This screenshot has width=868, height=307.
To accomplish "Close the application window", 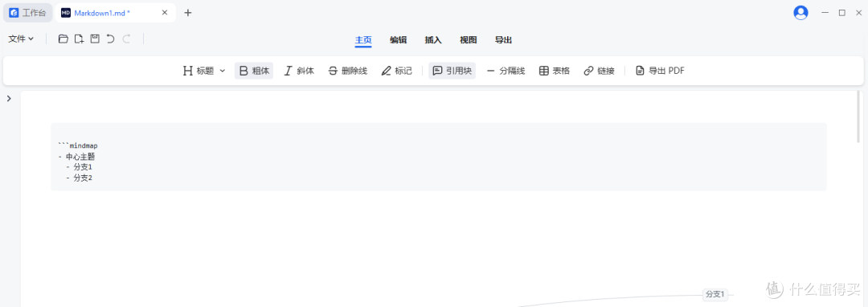I will tap(858, 13).
